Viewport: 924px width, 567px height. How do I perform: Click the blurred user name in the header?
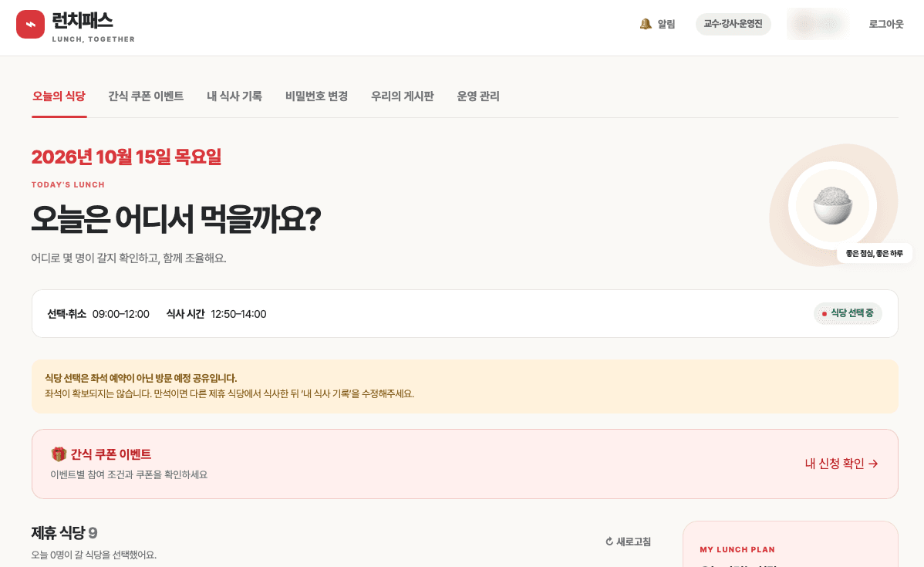pos(817,24)
